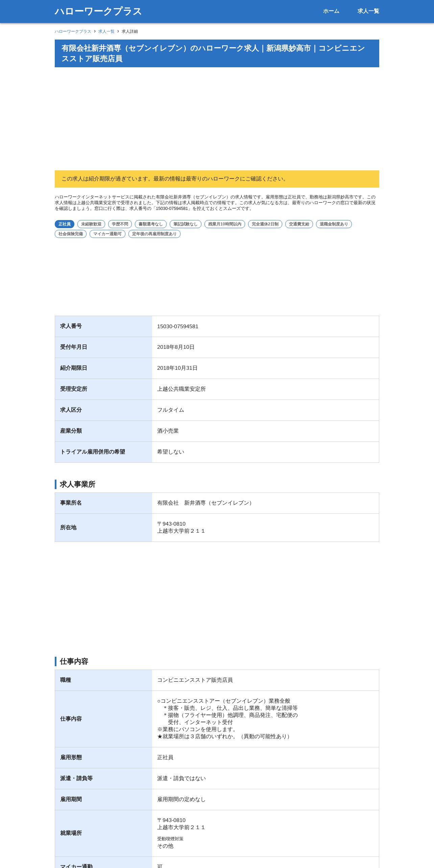This screenshot has width=434, height=868.
Task: Click the 希望しない value
Action: point(171,452)
